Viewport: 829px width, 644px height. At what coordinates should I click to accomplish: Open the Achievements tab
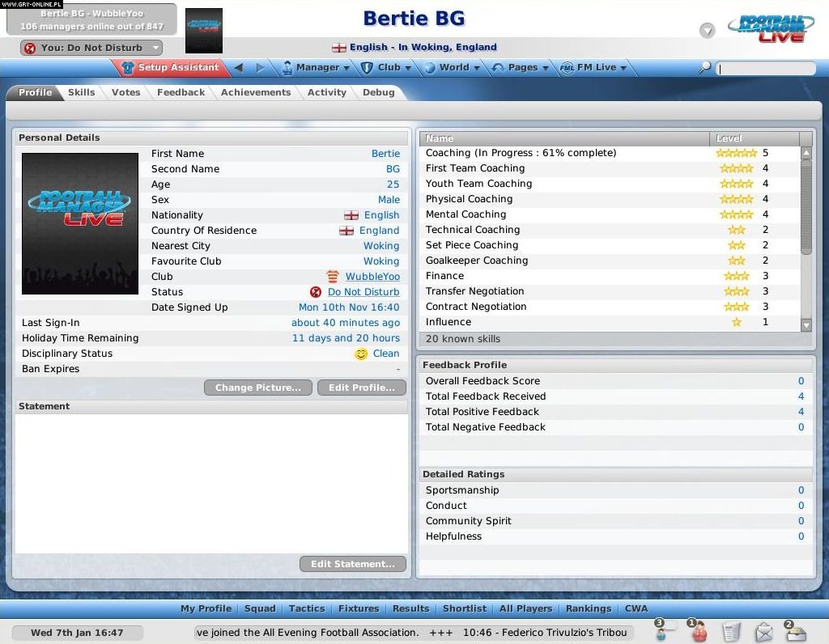coord(256,92)
